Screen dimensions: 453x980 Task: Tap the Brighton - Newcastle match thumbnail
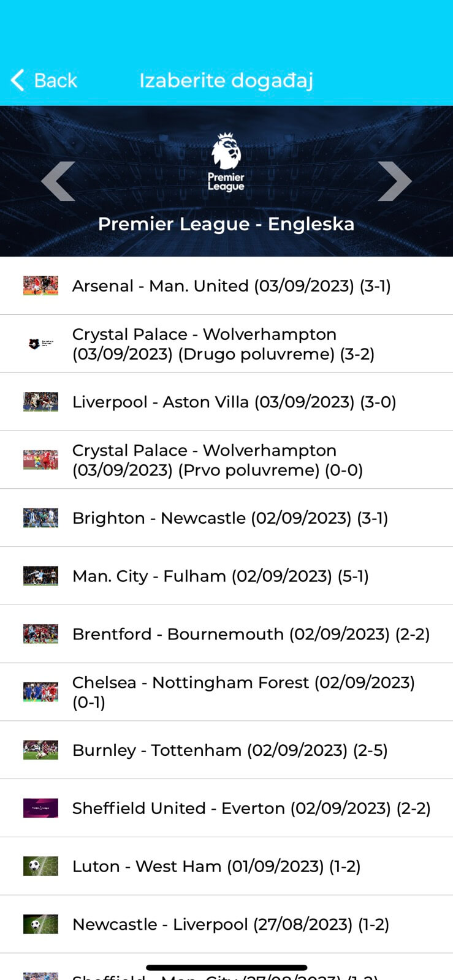pyautogui.click(x=40, y=518)
